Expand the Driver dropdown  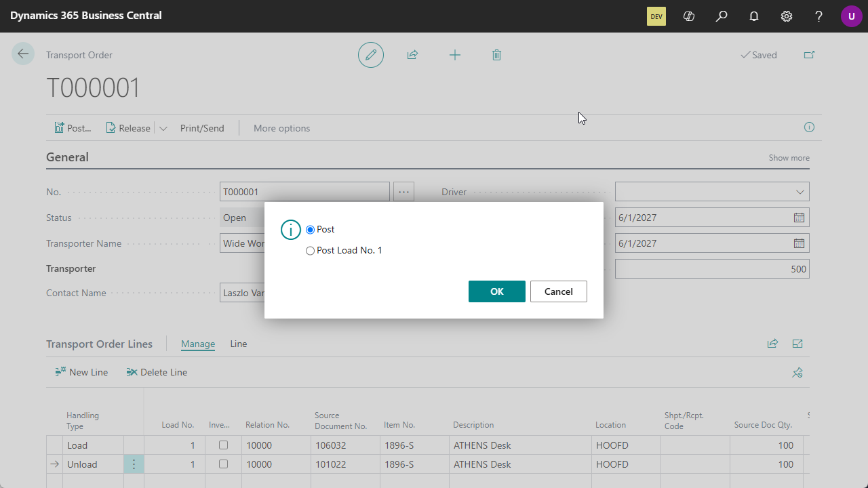pyautogui.click(x=800, y=192)
